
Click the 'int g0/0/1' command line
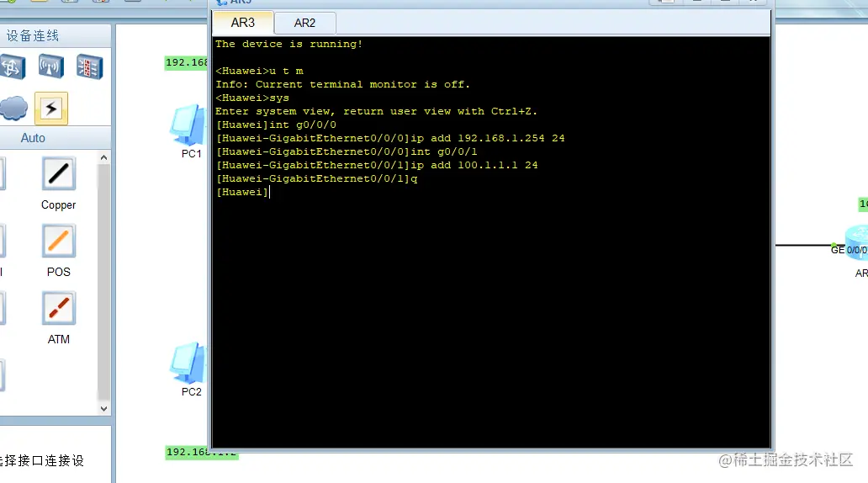[347, 151]
